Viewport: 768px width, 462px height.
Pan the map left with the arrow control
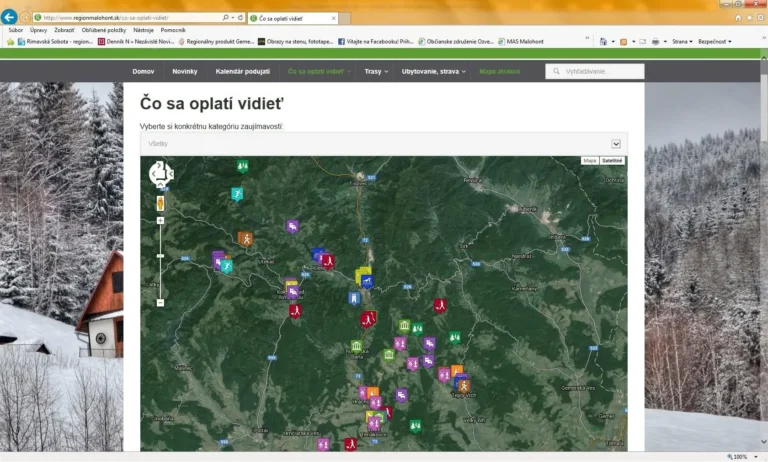coord(153,173)
